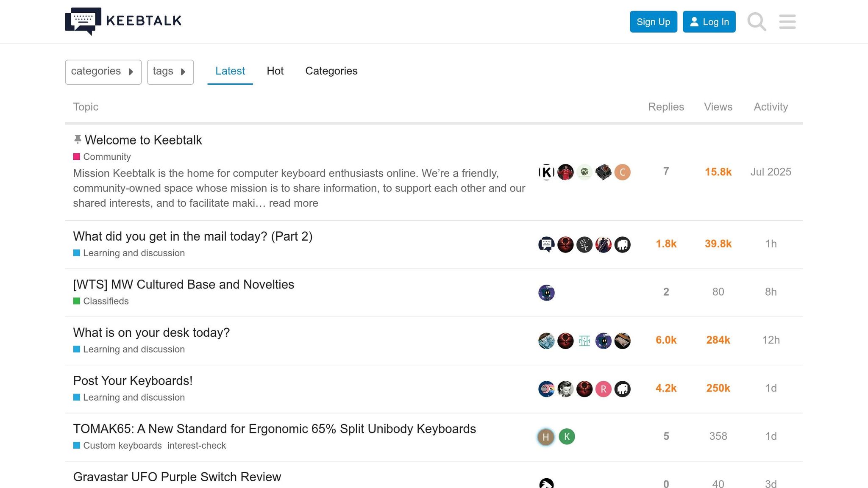Sort by Replies column header

(x=666, y=107)
